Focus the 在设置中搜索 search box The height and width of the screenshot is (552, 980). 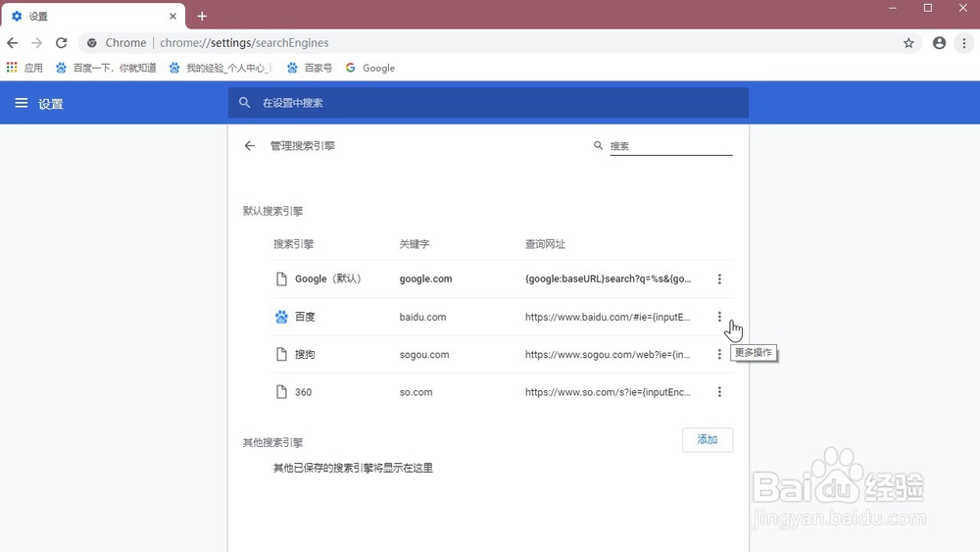[488, 103]
